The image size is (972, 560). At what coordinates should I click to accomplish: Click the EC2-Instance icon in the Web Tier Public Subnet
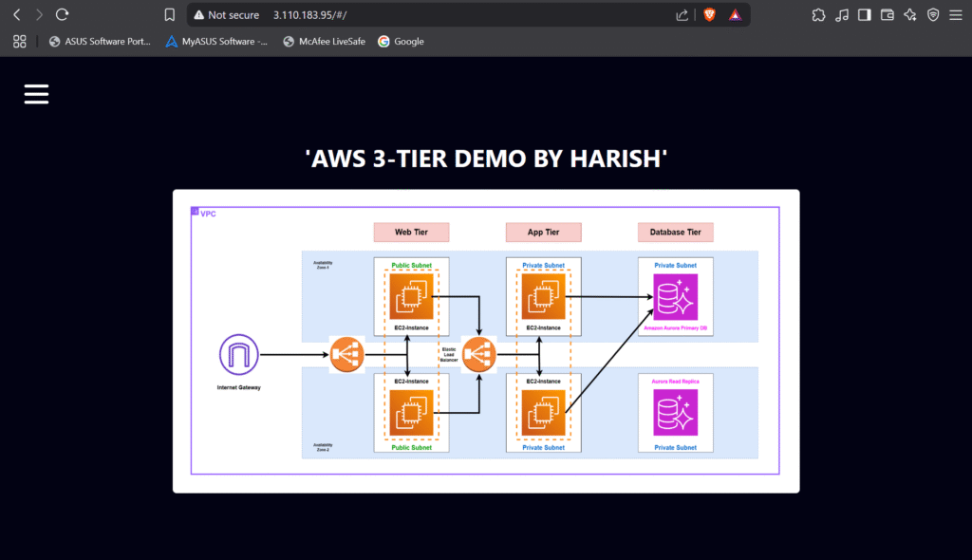[x=411, y=297]
